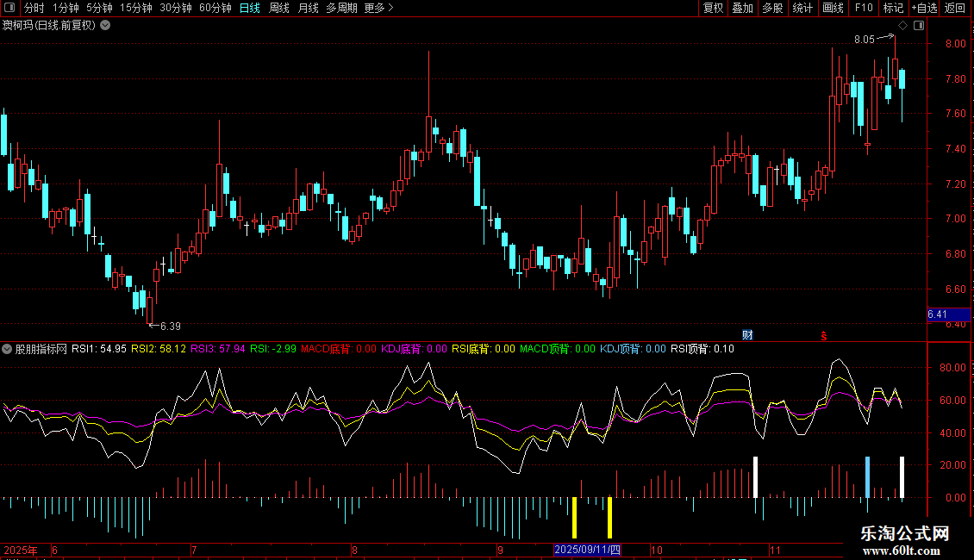
Task: Click the 财 financial marker icon
Action: click(748, 335)
